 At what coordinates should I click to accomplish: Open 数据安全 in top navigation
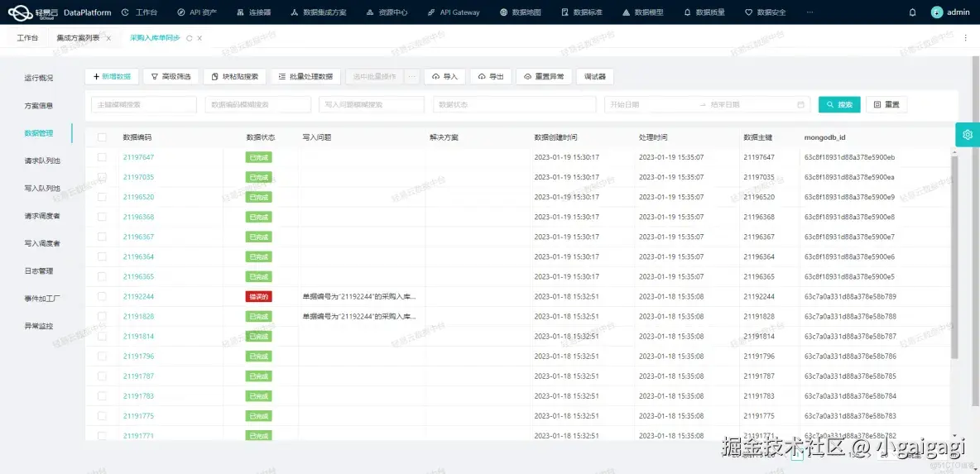(x=766, y=12)
